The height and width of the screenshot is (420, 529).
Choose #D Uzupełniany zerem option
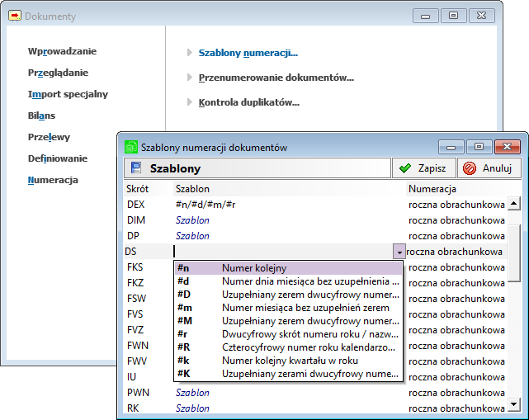289,295
